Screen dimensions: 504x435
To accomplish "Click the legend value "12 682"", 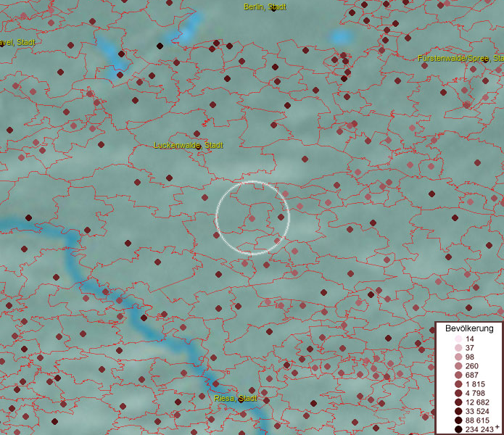I will pyautogui.click(x=477, y=402).
